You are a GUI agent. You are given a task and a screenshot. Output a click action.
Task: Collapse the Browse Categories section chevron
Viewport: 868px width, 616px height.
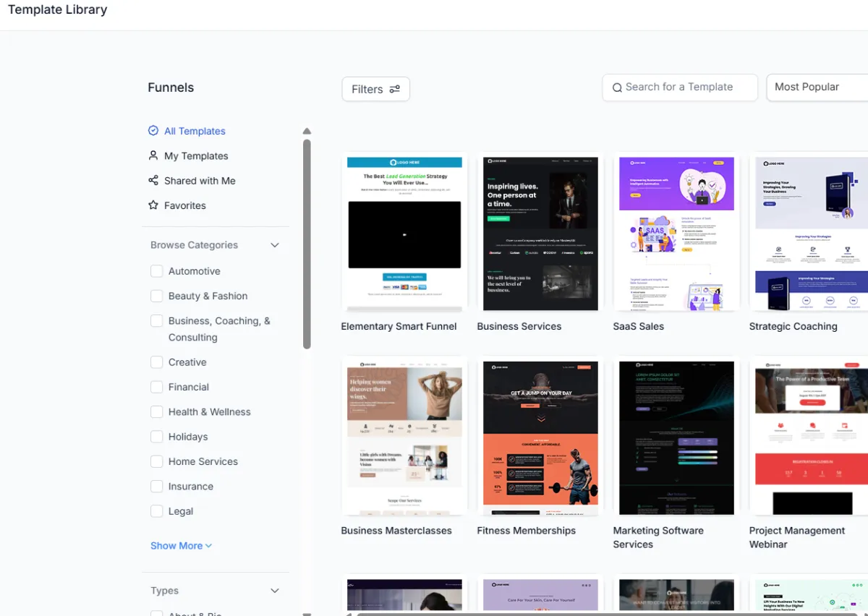pos(275,245)
